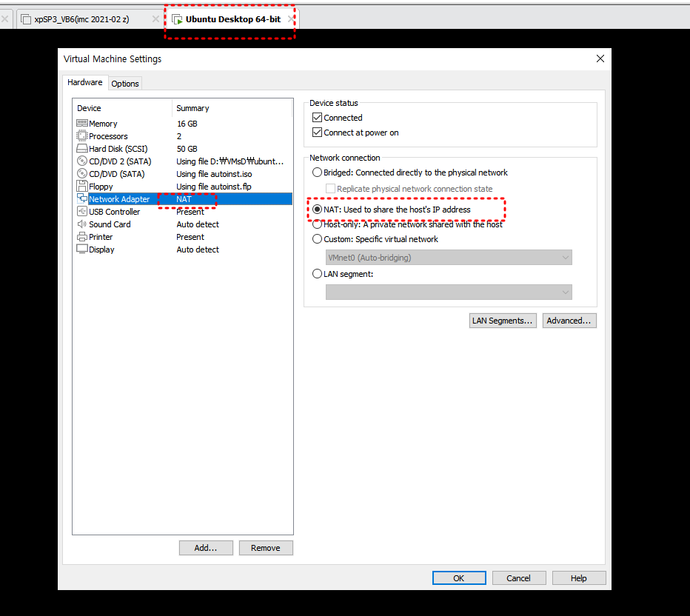Toggle Replicate physical network connection state checkbox
The image size is (690, 616).
pyautogui.click(x=330, y=189)
